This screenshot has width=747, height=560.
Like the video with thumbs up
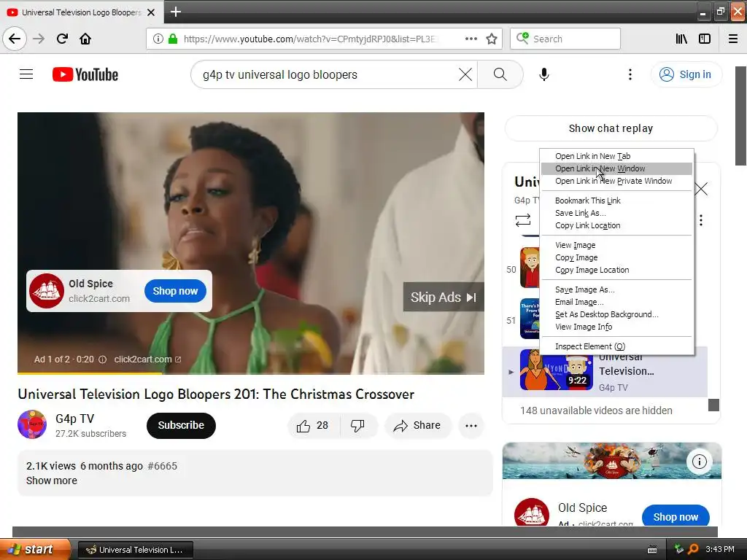click(314, 425)
